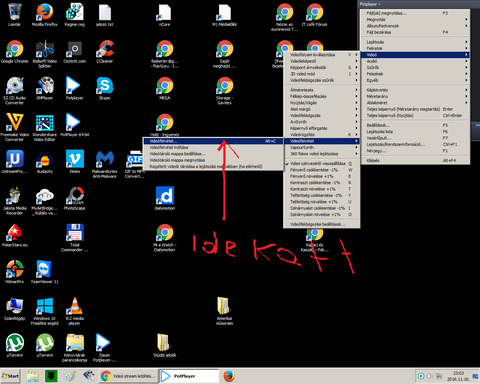Select the Amerikai műsoram folder
The width and height of the screenshot is (480, 384).
point(224,311)
